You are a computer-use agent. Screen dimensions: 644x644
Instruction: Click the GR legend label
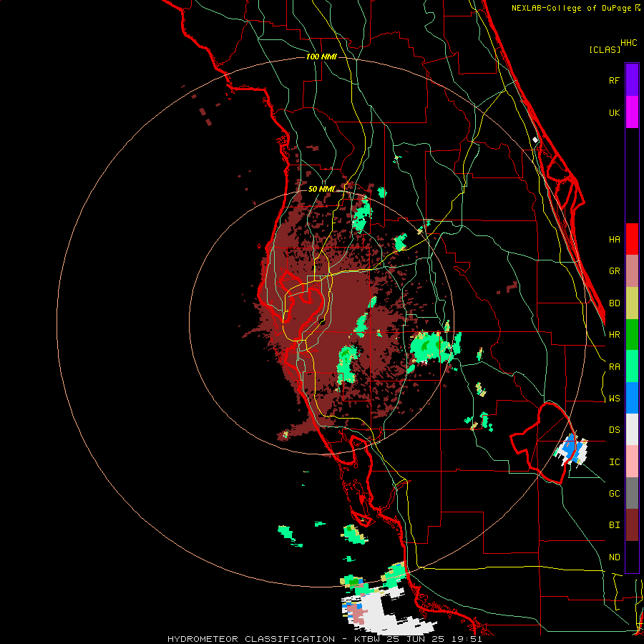click(614, 271)
